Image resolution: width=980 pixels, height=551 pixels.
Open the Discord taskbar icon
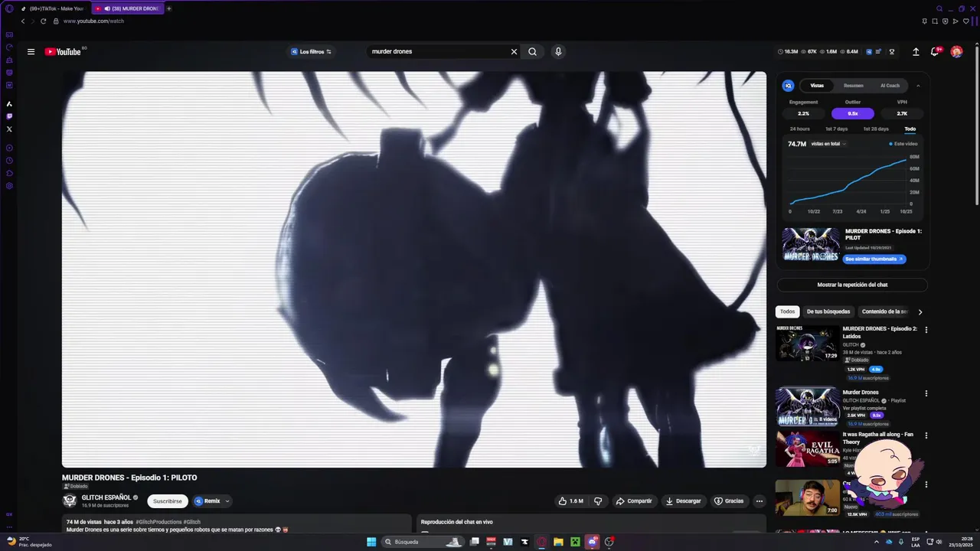point(592,542)
